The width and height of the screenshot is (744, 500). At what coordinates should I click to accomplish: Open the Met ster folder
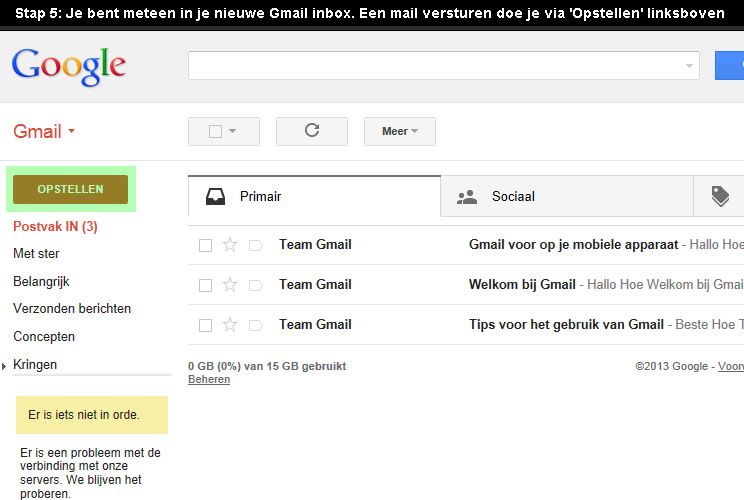point(36,254)
